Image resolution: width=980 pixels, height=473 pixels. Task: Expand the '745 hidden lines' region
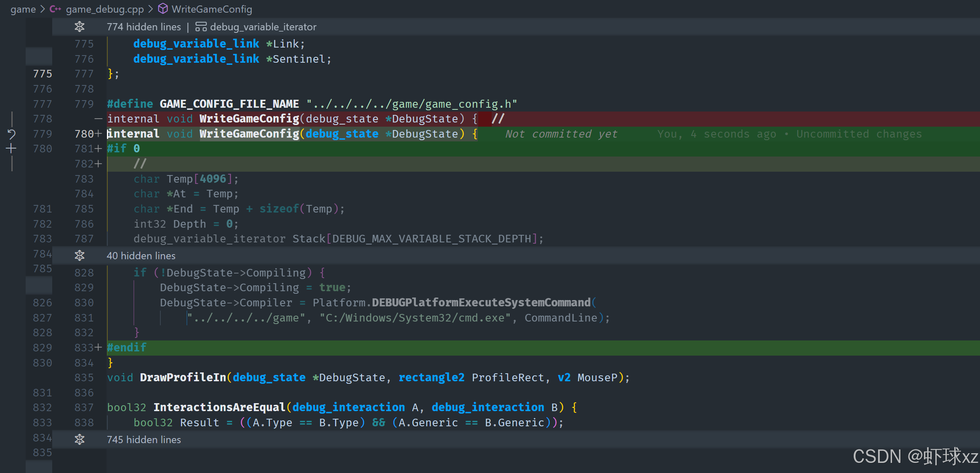point(144,440)
